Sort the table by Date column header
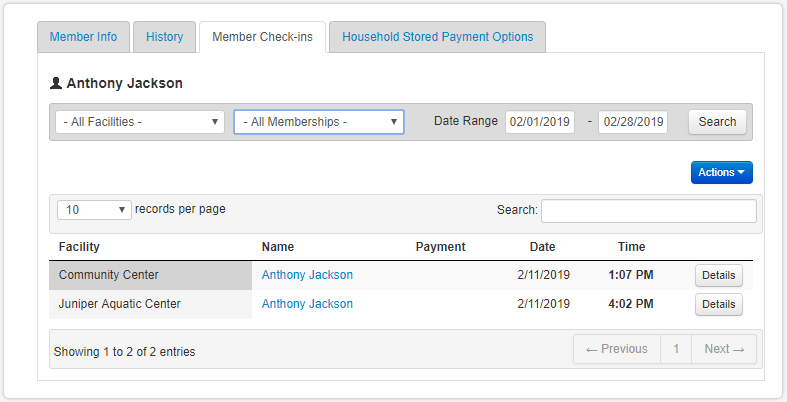Screen dimensions: 787x402 [542, 247]
